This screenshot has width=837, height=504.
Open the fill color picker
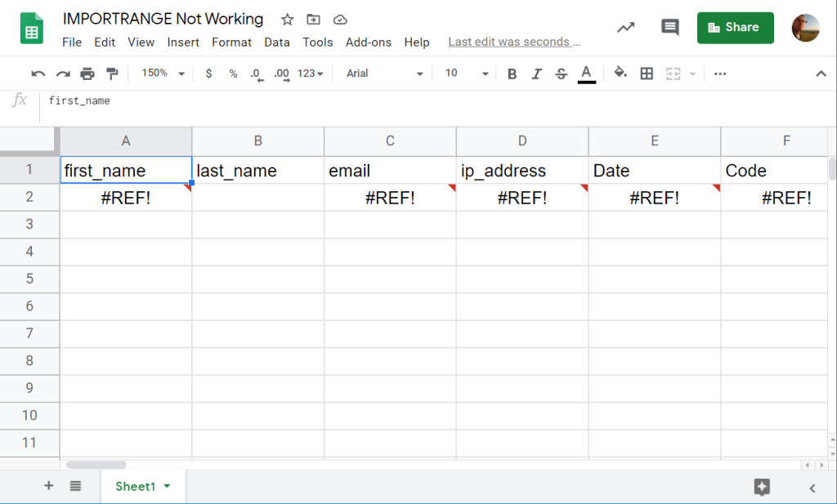620,73
